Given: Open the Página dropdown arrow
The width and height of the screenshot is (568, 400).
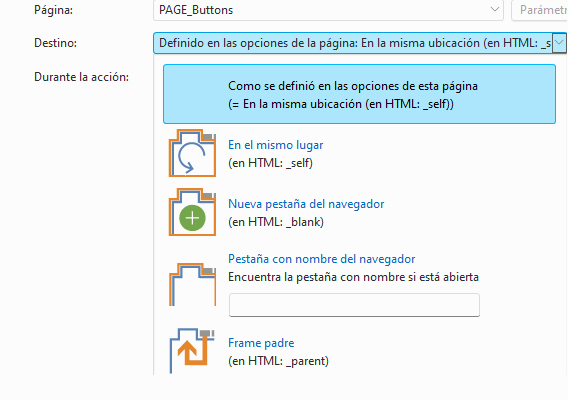Looking at the screenshot, I should click(494, 10).
